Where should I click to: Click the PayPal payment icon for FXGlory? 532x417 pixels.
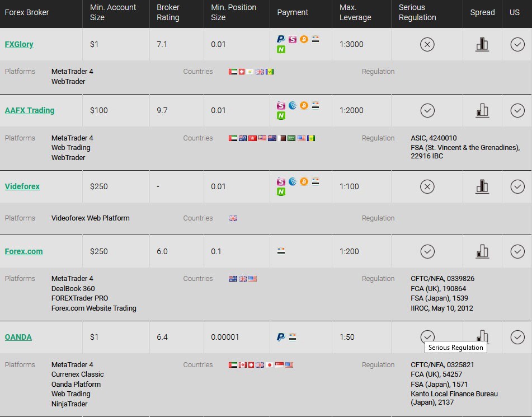[281, 39]
